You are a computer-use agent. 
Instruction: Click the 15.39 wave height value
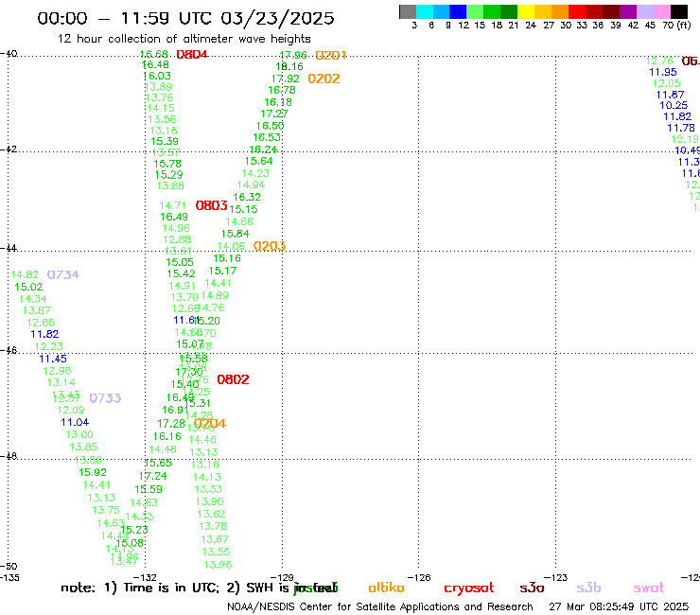click(x=165, y=141)
